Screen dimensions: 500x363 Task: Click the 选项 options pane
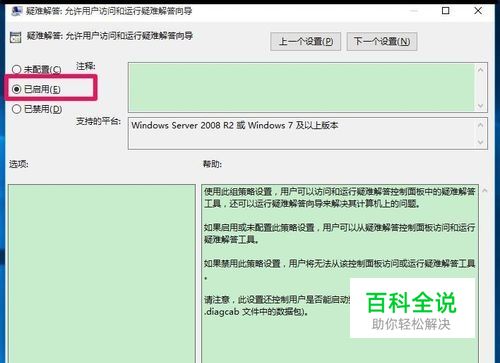coord(102,273)
